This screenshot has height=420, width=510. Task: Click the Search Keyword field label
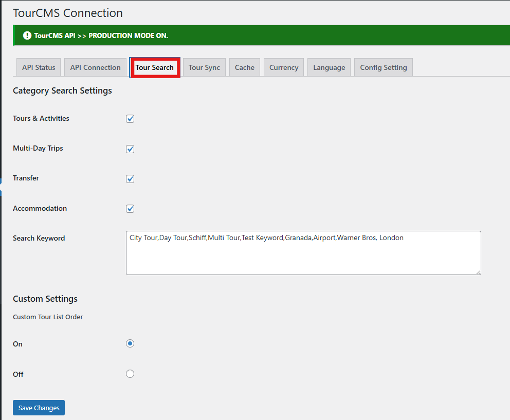[39, 238]
